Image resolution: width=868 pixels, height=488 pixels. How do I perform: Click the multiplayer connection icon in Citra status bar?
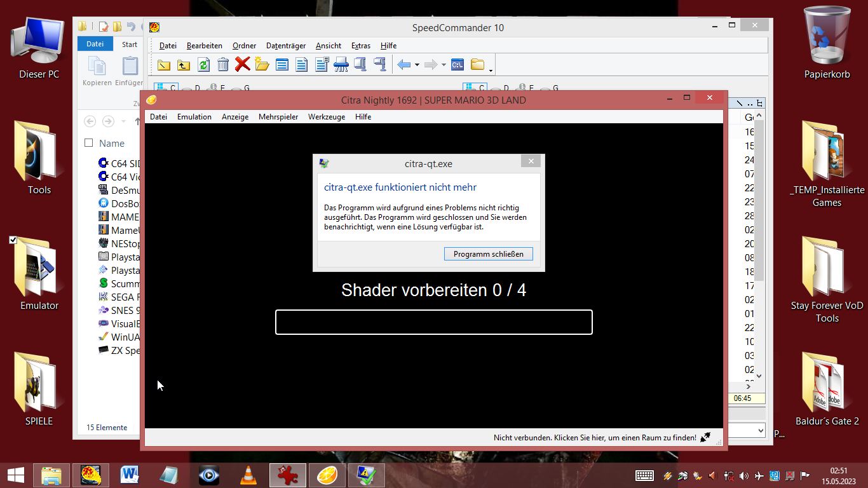coord(705,437)
